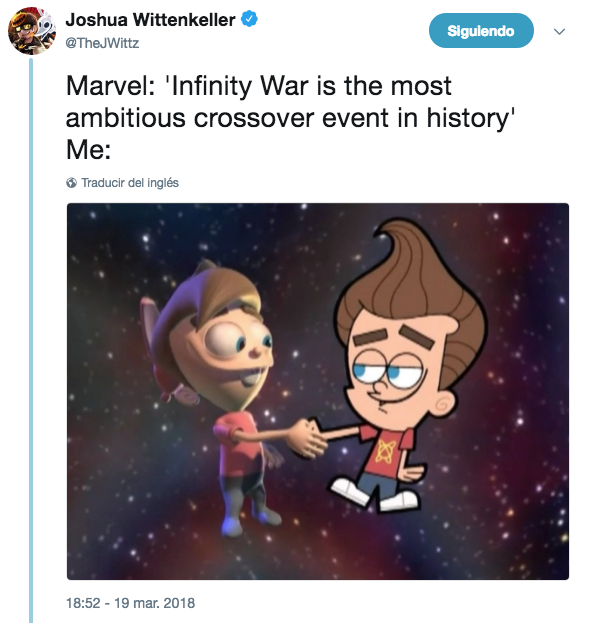Image resolution: width=590 pixels, height=623 pixels.
Task: Open the attached space crossover image
Action: pos(317,391)
